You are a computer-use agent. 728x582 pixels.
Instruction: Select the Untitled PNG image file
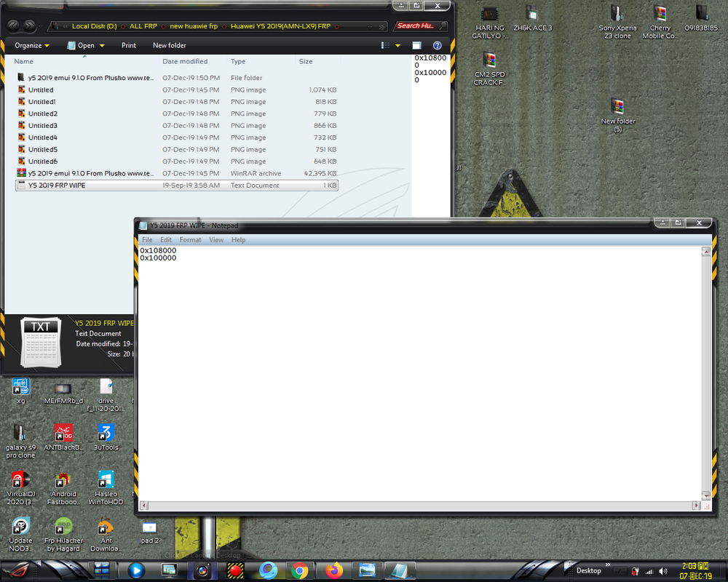(x=176, y=89)
